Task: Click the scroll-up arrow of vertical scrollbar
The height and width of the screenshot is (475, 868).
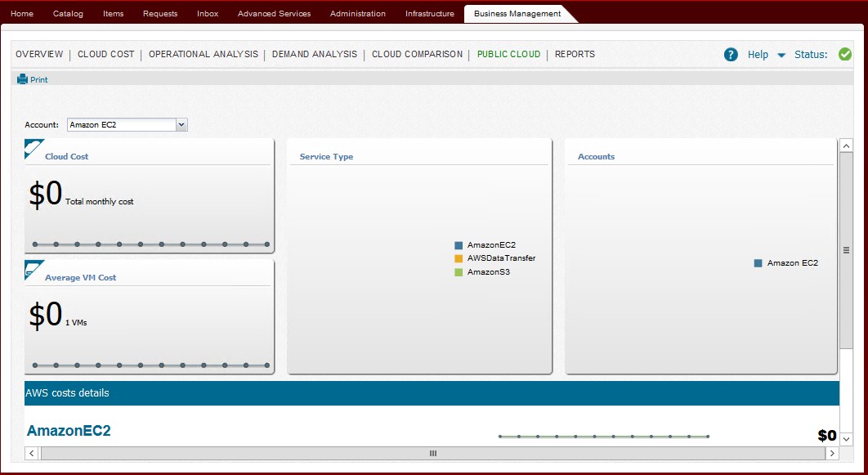Action: (x=846, y=146)
